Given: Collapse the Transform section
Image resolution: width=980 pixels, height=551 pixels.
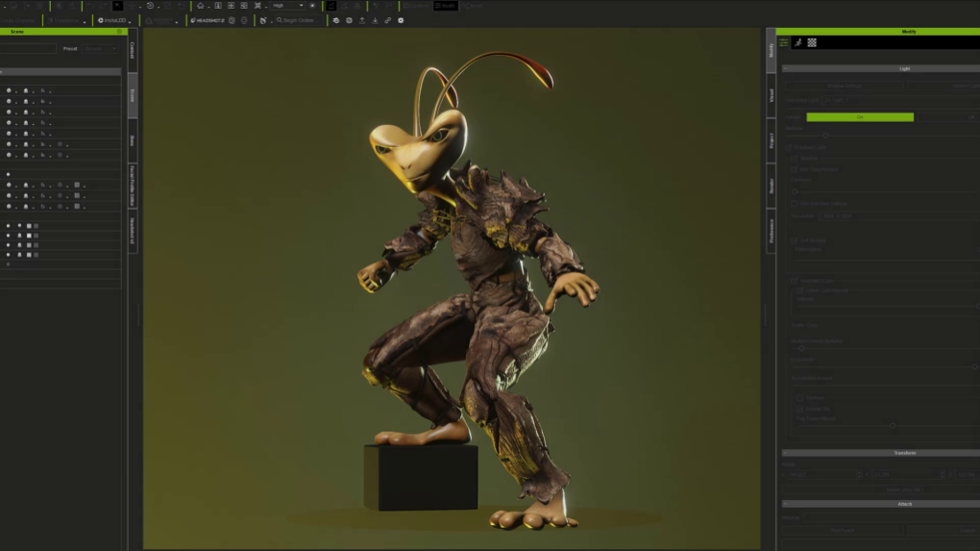Looking at the screenshot, I should [785, 453].
